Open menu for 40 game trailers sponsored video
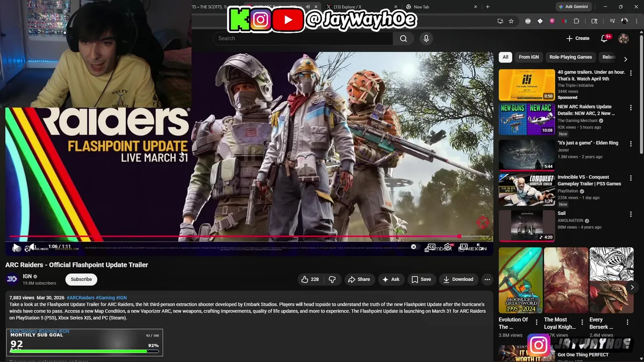Screen dimensions: 644x362 coord(631,73)
